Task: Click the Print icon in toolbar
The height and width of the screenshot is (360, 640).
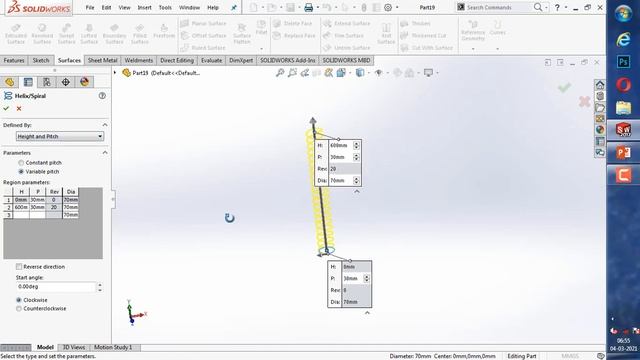Action: pyautogui.click(x=309, y=7)
